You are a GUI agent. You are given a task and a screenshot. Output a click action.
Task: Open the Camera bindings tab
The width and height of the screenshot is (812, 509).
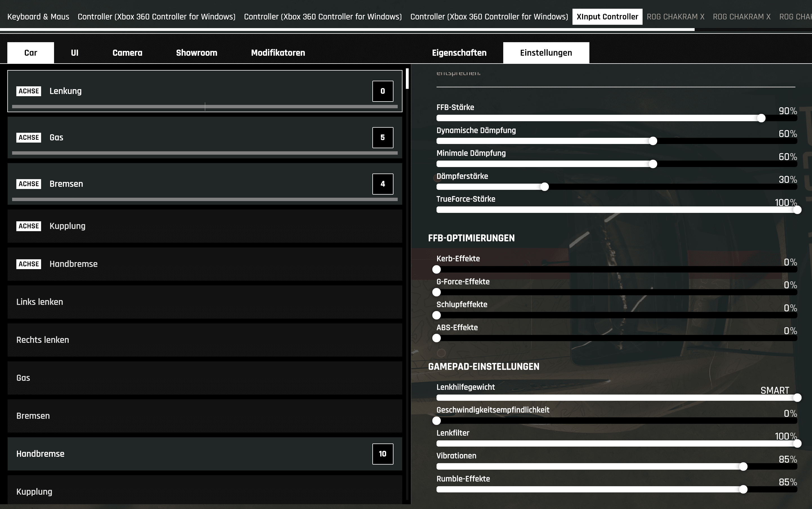click(127, 53)
